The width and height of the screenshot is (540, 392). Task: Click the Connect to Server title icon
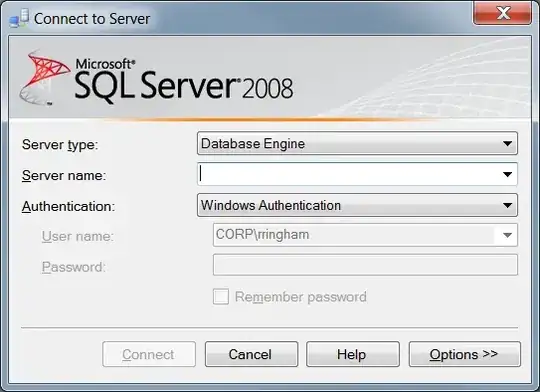point(19,18)
